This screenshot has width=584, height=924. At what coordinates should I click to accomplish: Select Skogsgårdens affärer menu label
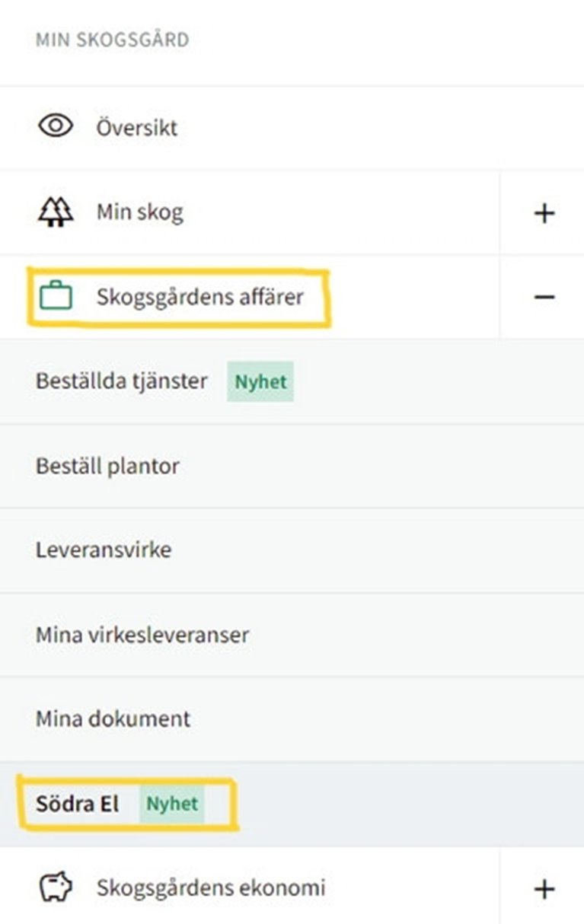[x=199, y=296]
